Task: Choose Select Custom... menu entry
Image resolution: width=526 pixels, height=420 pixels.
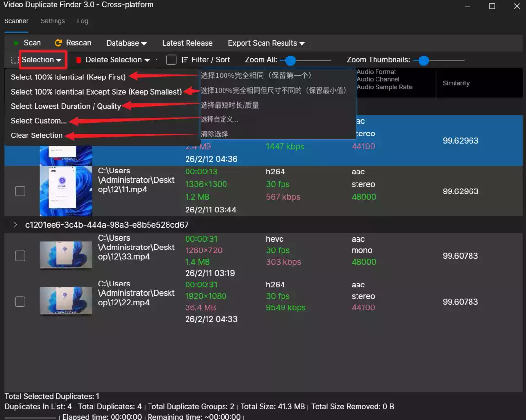Action: click(x=38, y=121)
